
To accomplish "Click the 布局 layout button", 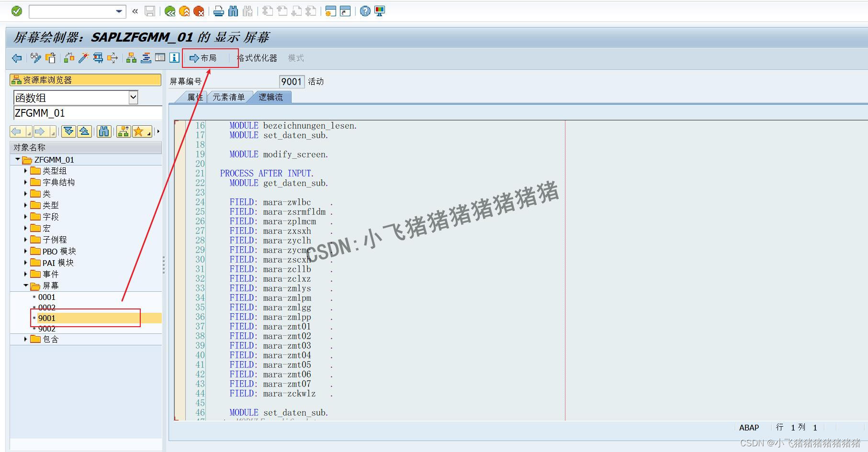I will pyautogui.click(x=203, y=58).
